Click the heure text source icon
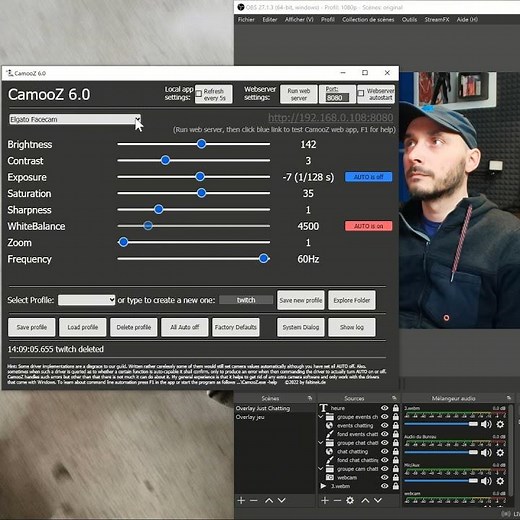 (323, 408)
